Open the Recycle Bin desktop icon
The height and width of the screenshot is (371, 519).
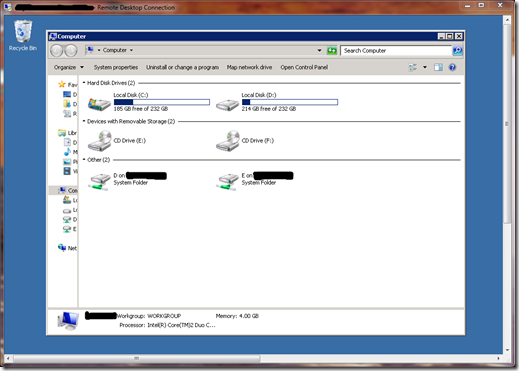[23, 35]
